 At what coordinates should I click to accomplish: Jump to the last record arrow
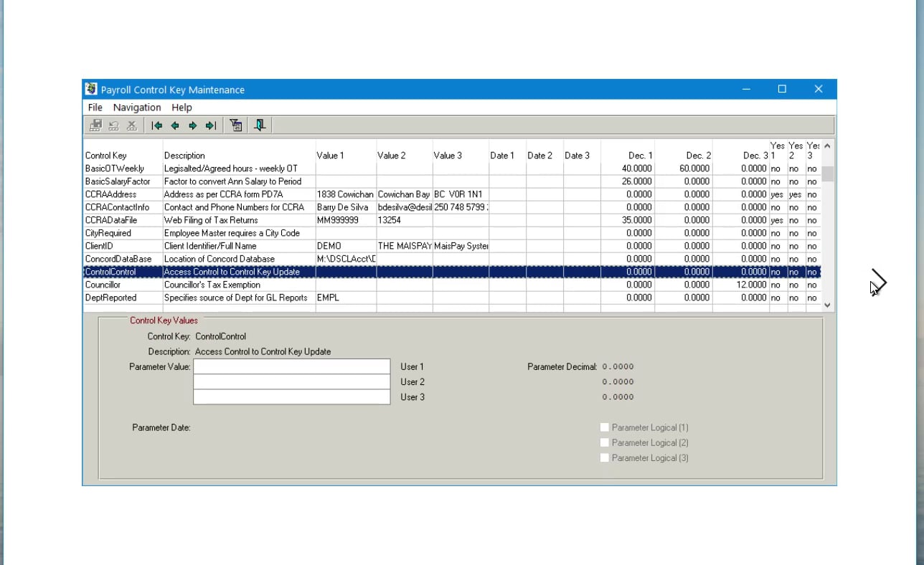(x=211, y=125)
